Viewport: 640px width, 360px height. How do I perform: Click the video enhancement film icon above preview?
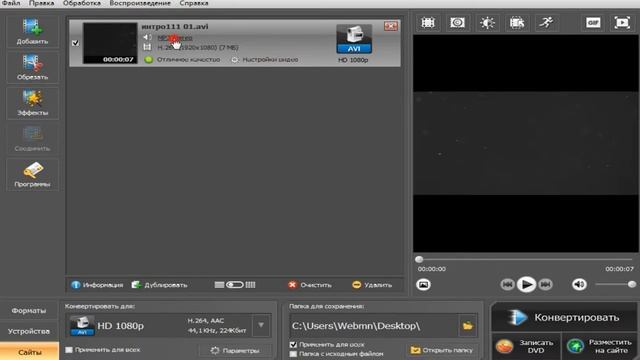pos(517,22)
